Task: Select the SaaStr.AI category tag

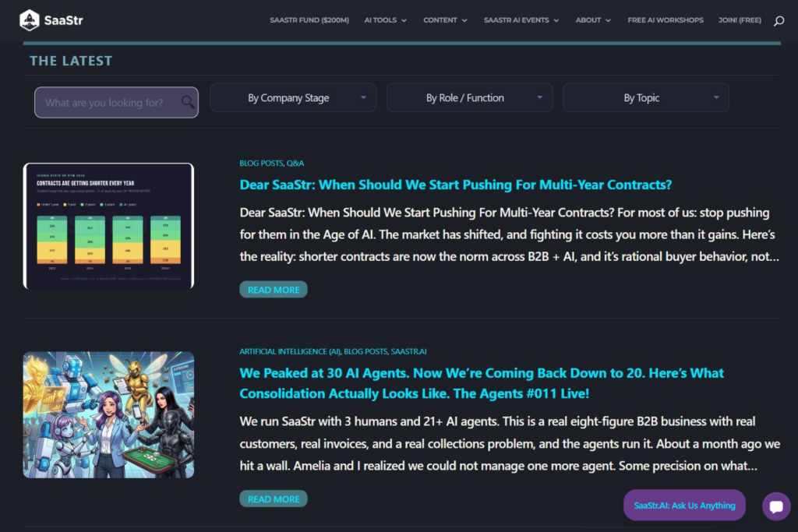Action: (x=408, y=351)
